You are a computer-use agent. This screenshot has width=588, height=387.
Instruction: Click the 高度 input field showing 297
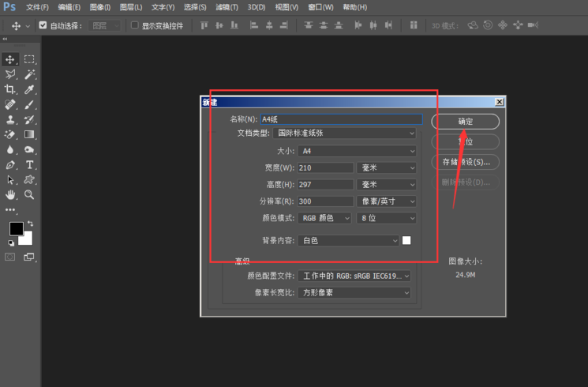(325, 185)
